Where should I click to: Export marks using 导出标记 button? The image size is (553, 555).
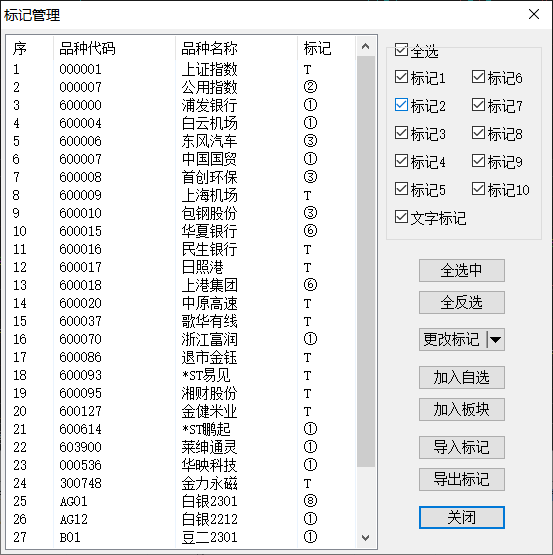click(462, 480)
